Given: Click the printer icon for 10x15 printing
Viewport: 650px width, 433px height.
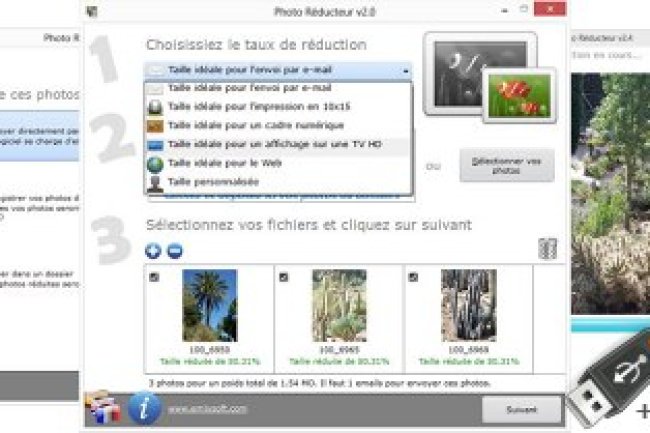Looking at the screenshot, I should [x=155, y=107].
